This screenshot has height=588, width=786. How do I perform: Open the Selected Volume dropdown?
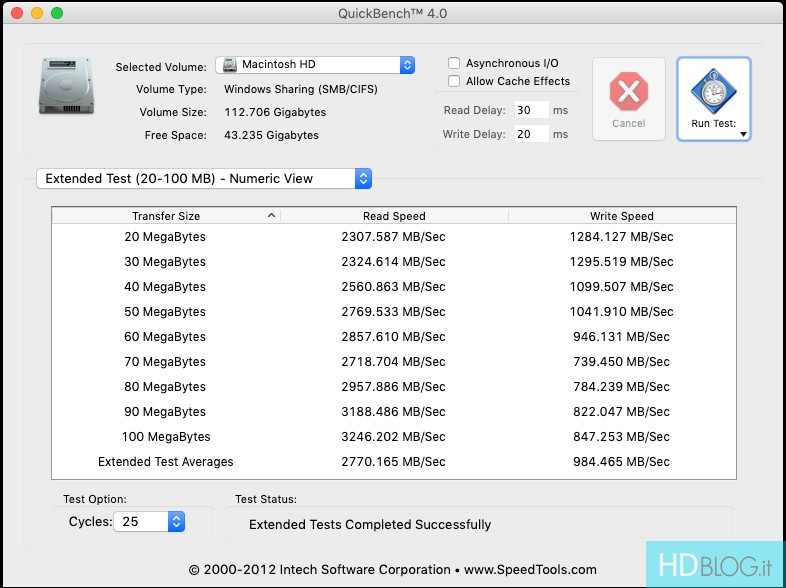point(315,65)
